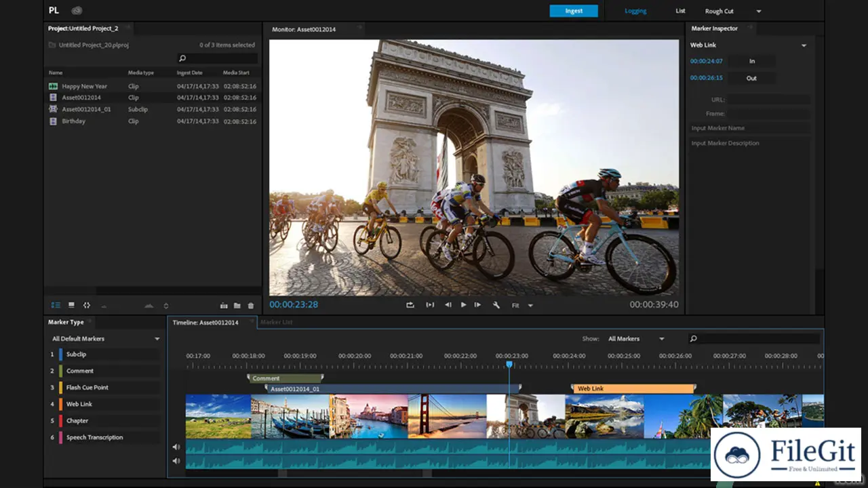Screen dimensions: 868x488
Task: Step back one frame
Action: 448,305
